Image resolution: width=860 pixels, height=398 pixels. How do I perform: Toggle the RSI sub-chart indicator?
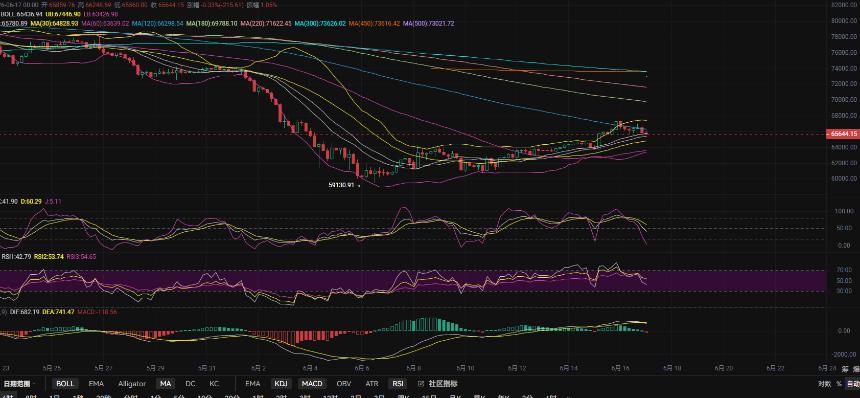point(398,384)
